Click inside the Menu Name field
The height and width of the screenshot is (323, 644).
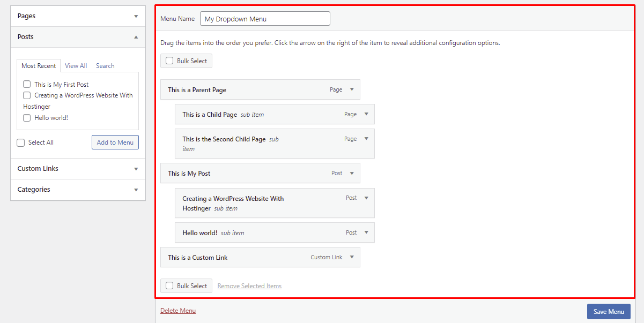pos(265,18)
